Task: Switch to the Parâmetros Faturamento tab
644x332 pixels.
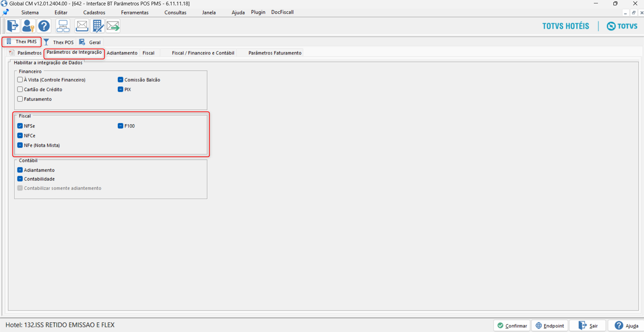Action: tap(275, 53)
